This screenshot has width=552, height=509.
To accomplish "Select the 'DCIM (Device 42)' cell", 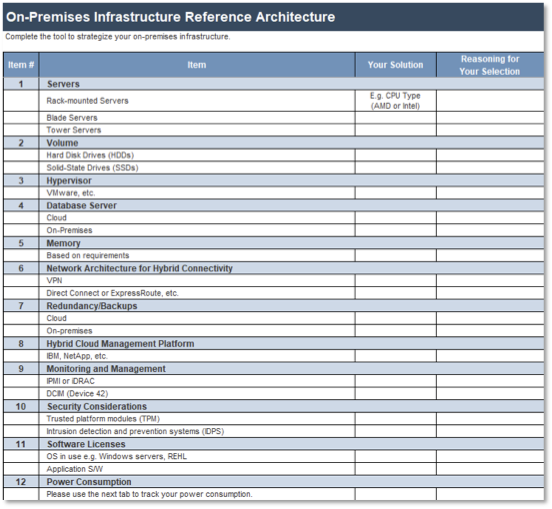I will (x=197, y=393).
